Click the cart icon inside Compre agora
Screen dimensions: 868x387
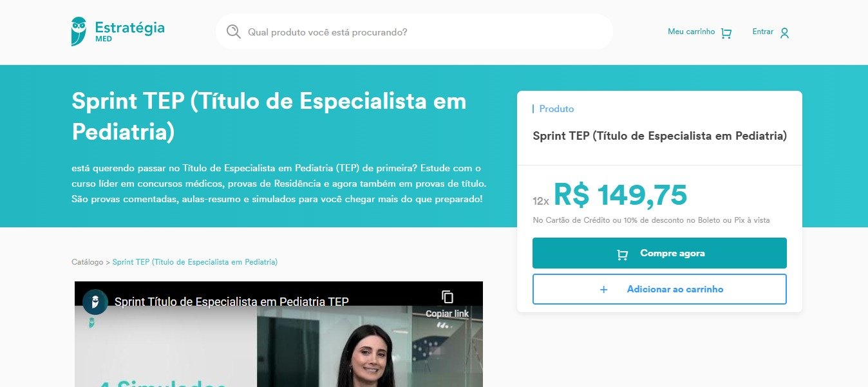(622, 254)
